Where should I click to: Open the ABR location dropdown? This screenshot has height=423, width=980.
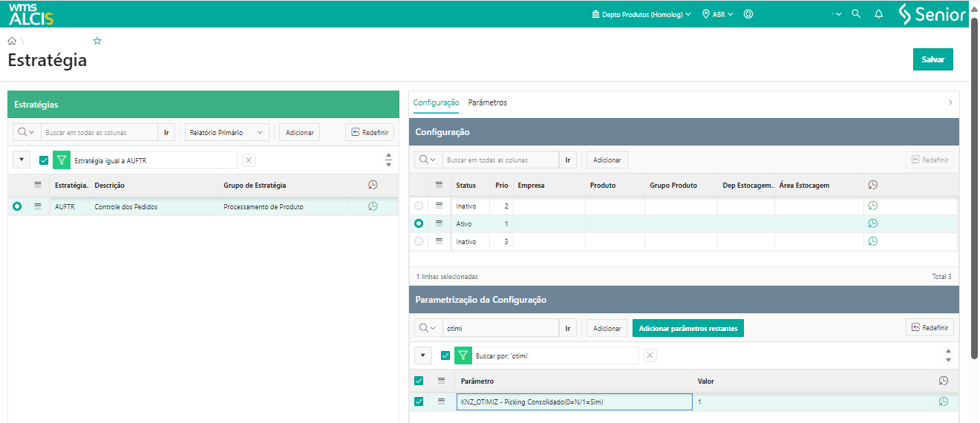point(718,13)
